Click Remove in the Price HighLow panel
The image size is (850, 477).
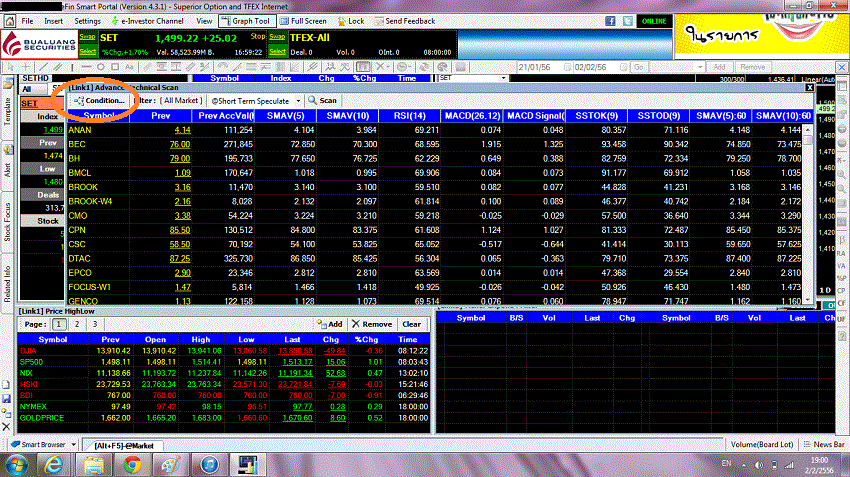point(372,324)
